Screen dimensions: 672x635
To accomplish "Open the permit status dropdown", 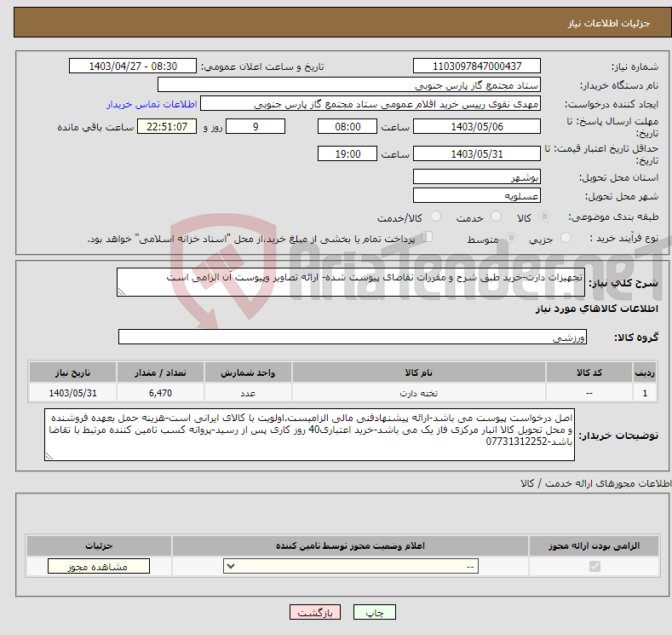I will coord(351,567).
